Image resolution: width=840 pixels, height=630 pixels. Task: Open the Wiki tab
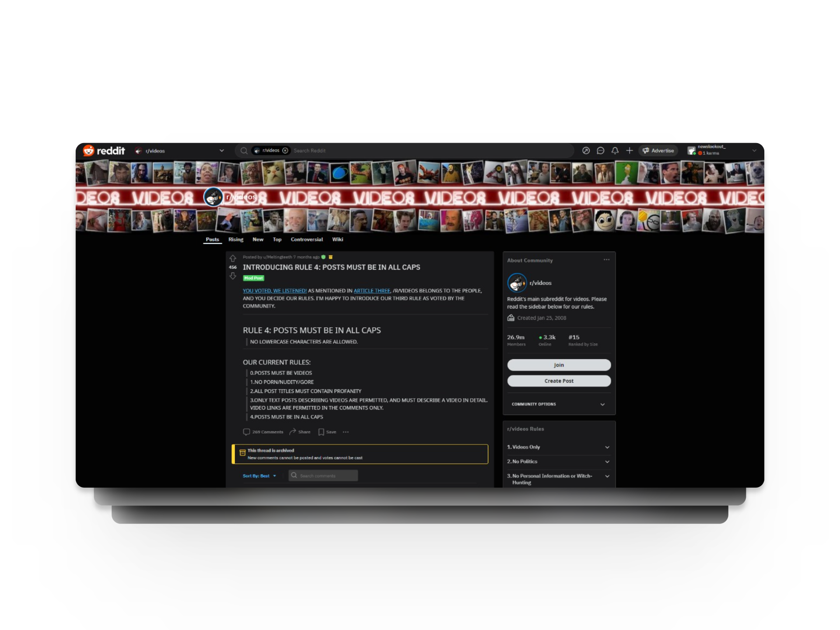337,239
